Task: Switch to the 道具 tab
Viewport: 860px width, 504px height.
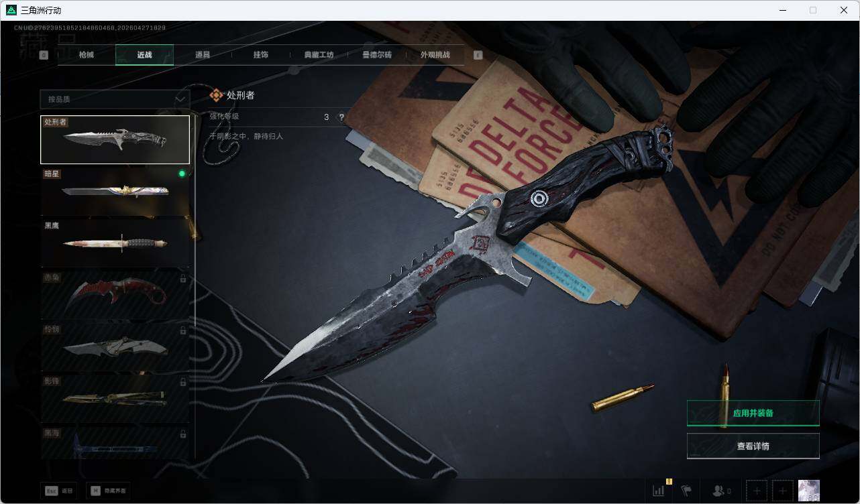Action: [x=203, y=55]
